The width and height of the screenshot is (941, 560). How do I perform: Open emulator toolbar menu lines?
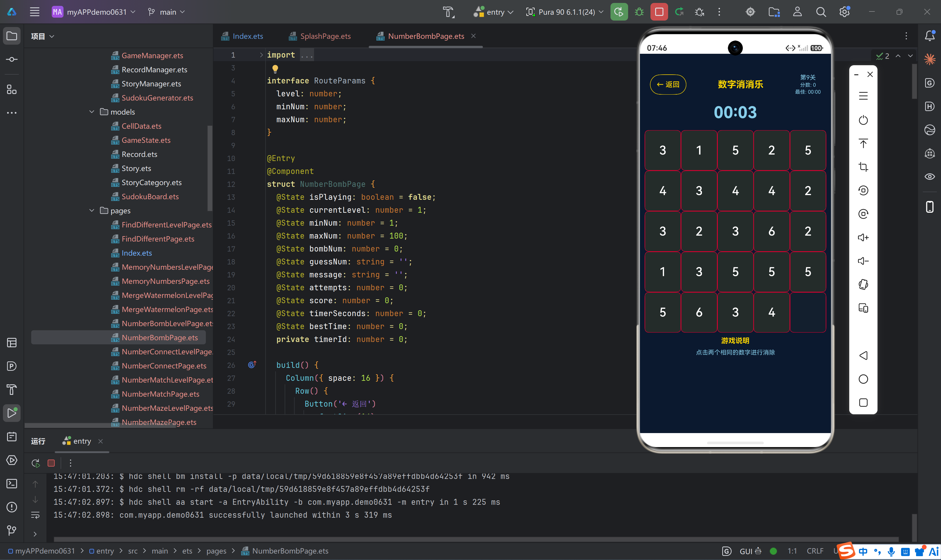[x=863, y=96]
